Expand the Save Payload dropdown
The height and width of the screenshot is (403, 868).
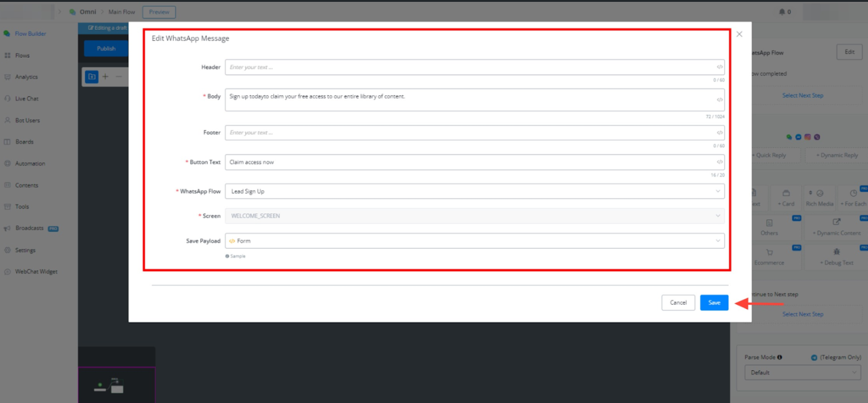tap(474, 241)
